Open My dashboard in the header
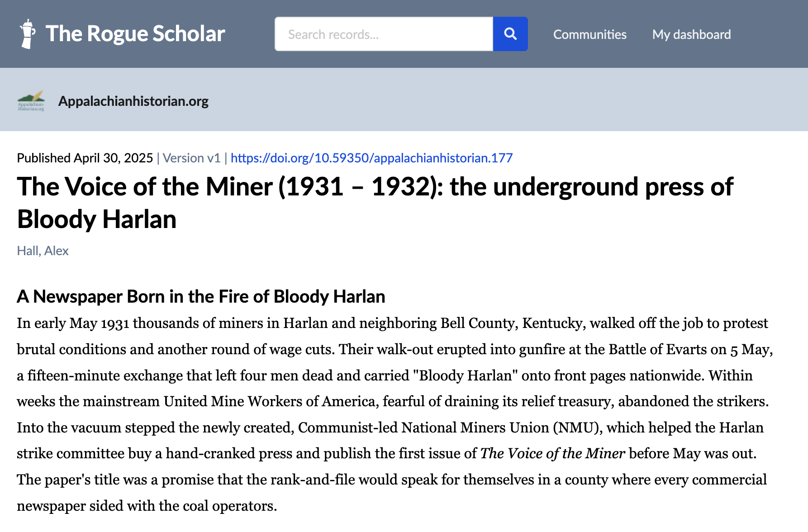The image size is (808, 532). click(691, 34)
